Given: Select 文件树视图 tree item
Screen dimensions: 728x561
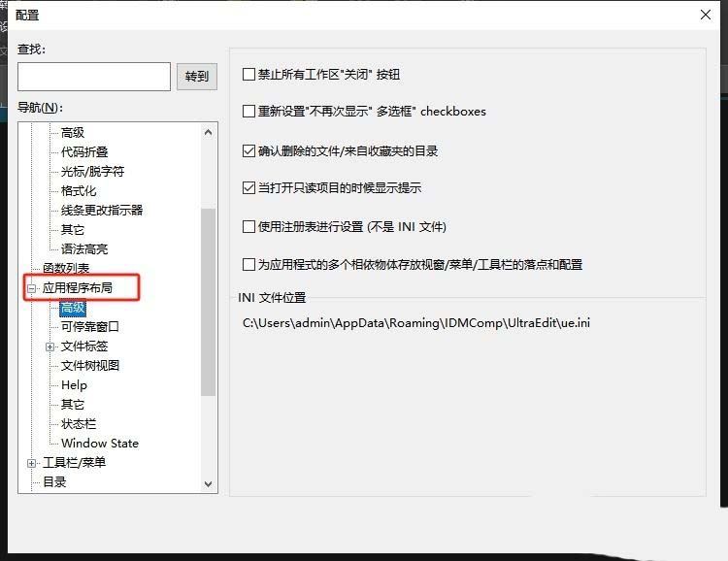Looking at the screenshot, I should (90, 366).
